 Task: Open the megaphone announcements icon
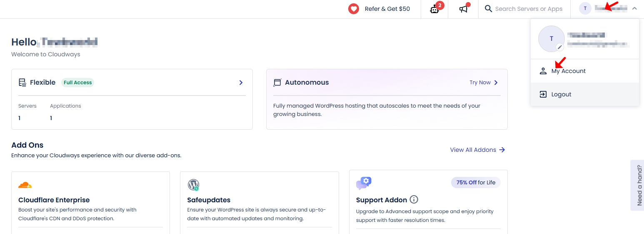click(x=464, y=9)
